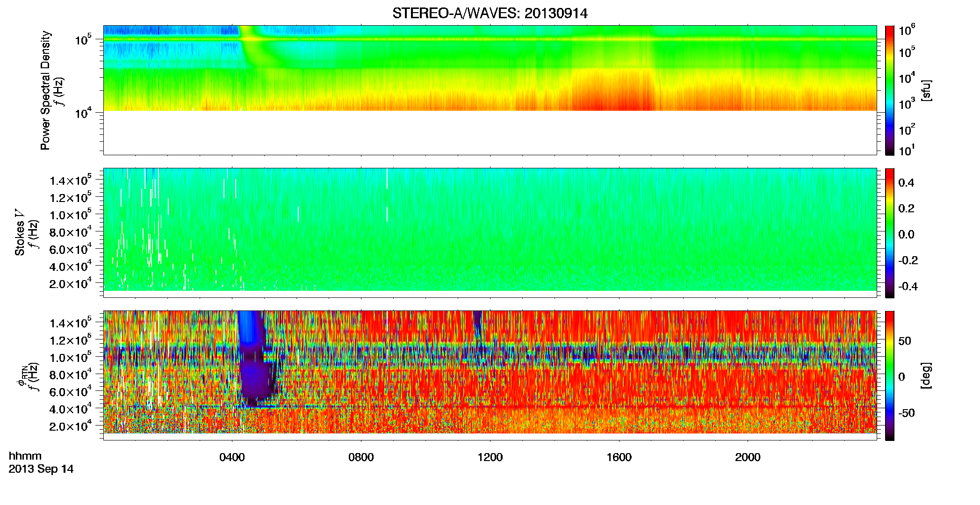
Task: Click the [deg] unit label
Action: click(x=926, y=375)
